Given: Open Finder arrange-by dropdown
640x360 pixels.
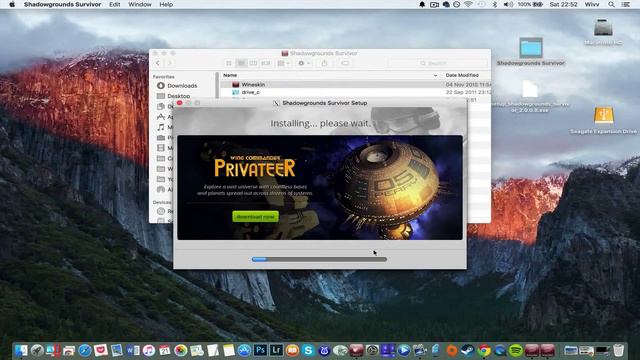Looking at the screenshot, I should [x=284, y=63].
